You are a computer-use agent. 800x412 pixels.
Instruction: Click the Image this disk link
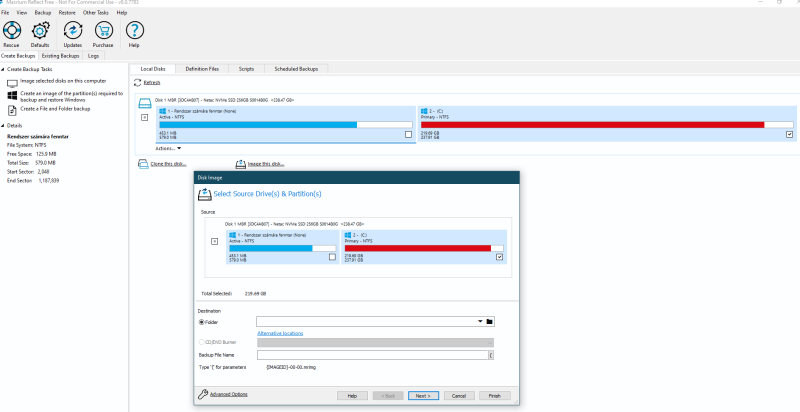[266, 164]
